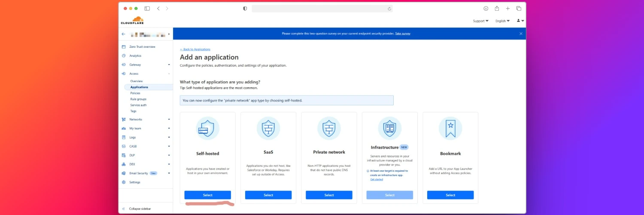The image size is (644, 215).
Task: Select the SaaS application type
Action: 268,195
